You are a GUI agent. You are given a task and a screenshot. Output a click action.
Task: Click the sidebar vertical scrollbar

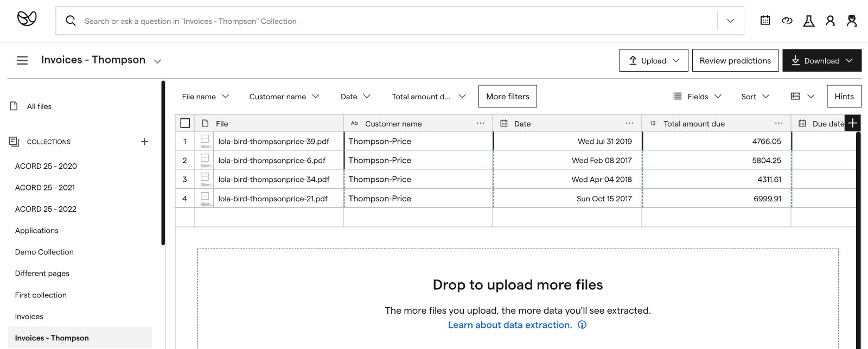tap(163, 163)
